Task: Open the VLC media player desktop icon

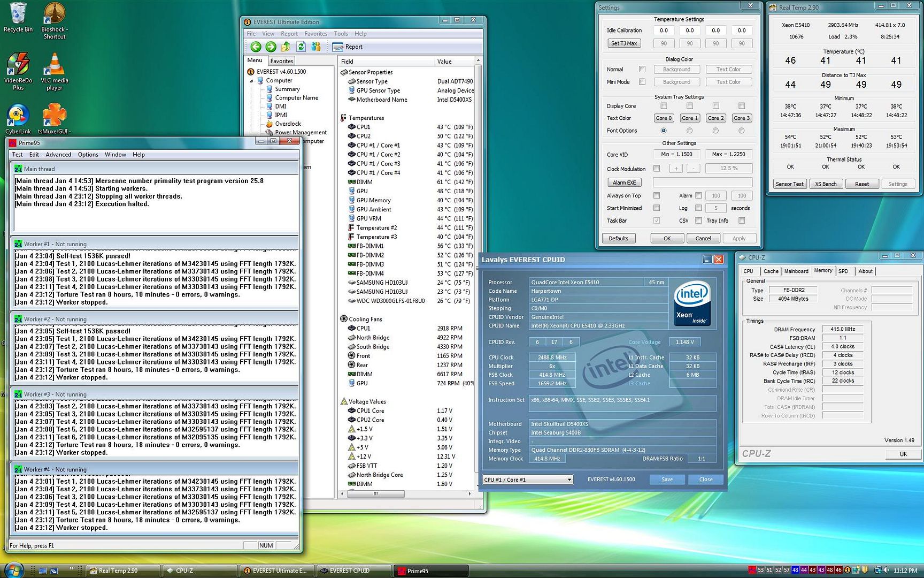Action: pos(55,71)
